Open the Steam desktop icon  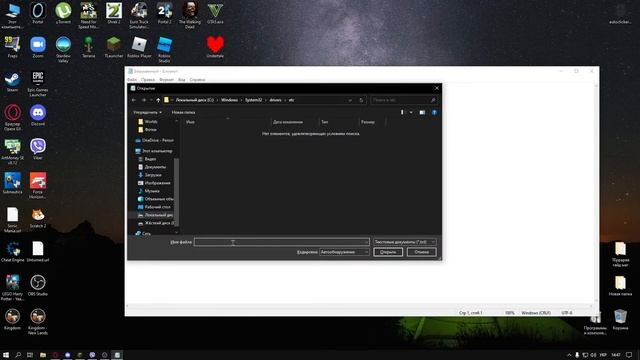tap(13, 82)
